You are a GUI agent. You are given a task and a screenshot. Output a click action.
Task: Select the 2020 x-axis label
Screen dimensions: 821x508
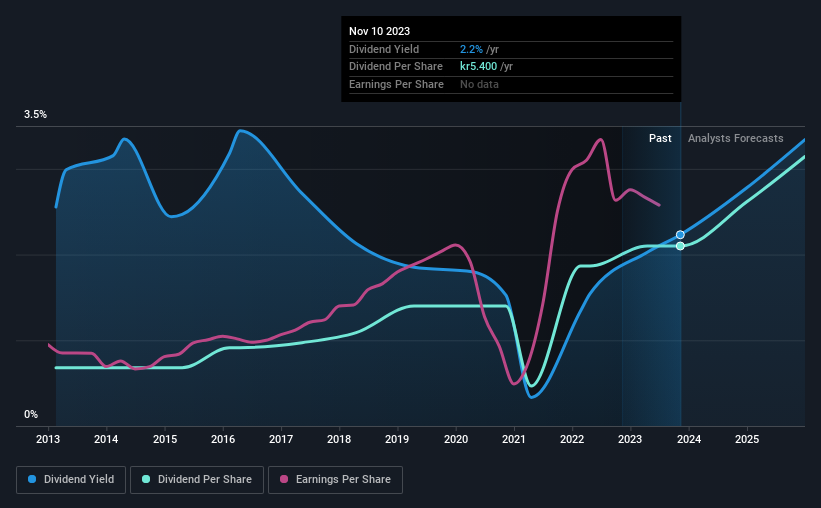(456, 439)
